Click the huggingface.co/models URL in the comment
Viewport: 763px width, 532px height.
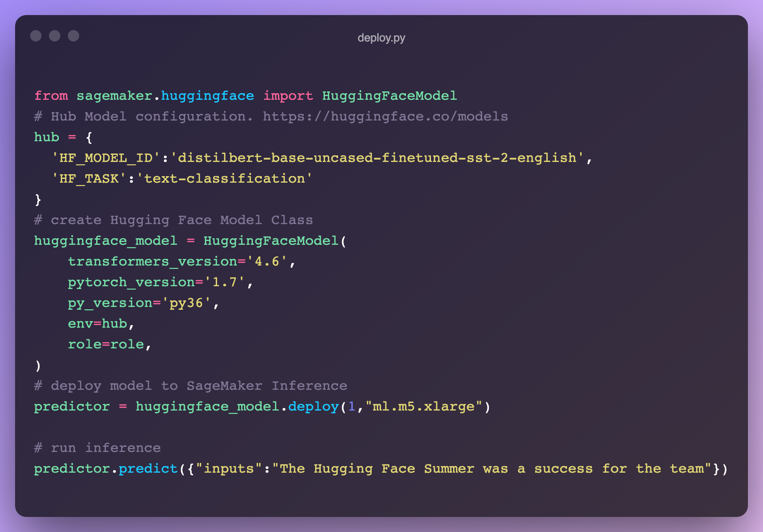tap(385, 116)
